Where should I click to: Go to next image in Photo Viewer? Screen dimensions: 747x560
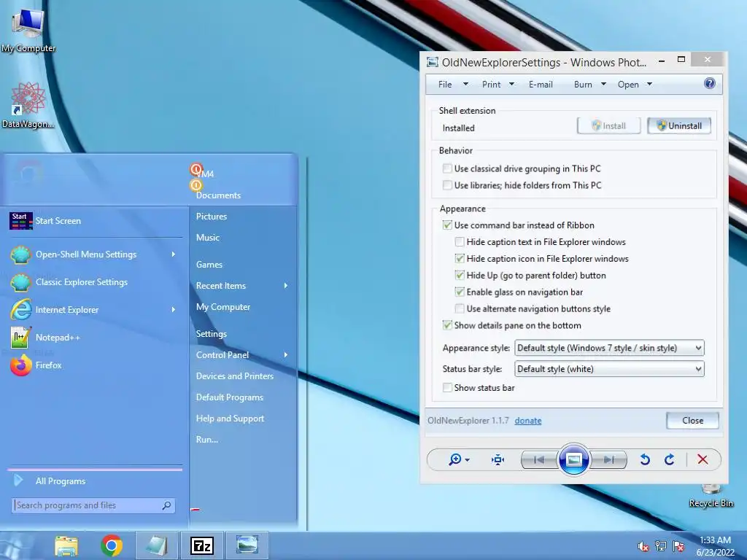608,460
